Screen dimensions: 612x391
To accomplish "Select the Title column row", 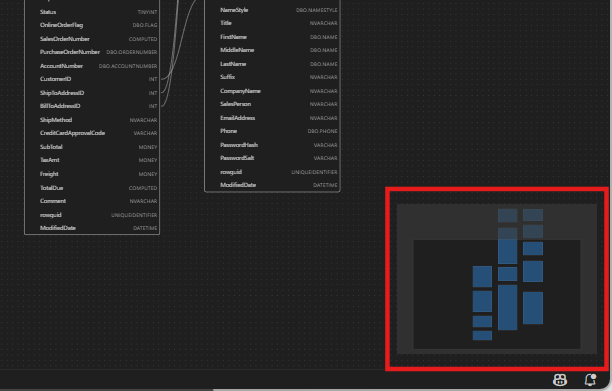I will tap(272, 23).
